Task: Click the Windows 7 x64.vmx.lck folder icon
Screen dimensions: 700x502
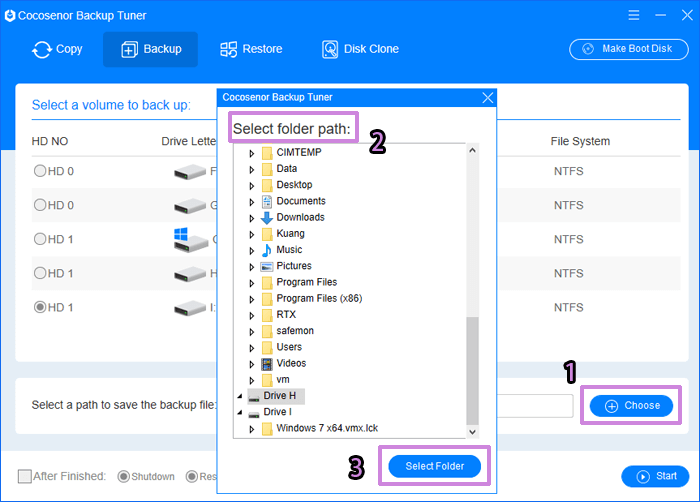Action: pyautogui.click(x=267, y=429)
